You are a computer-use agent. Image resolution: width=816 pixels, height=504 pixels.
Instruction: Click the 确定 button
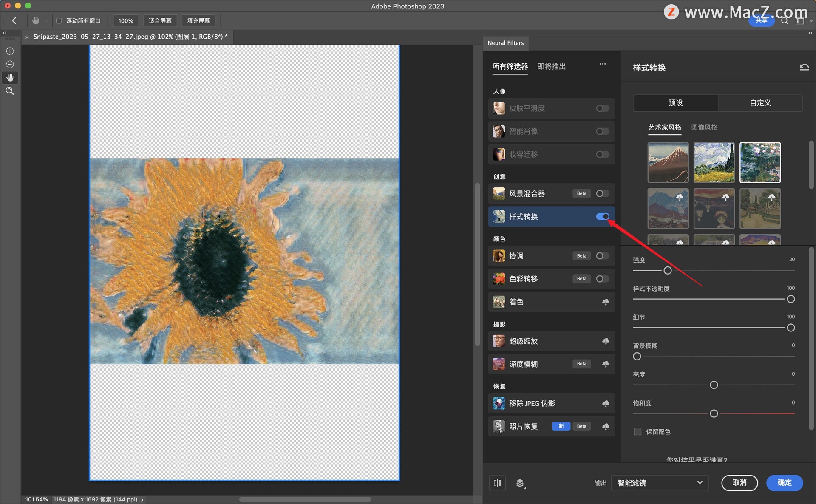(x=785, y=483)
